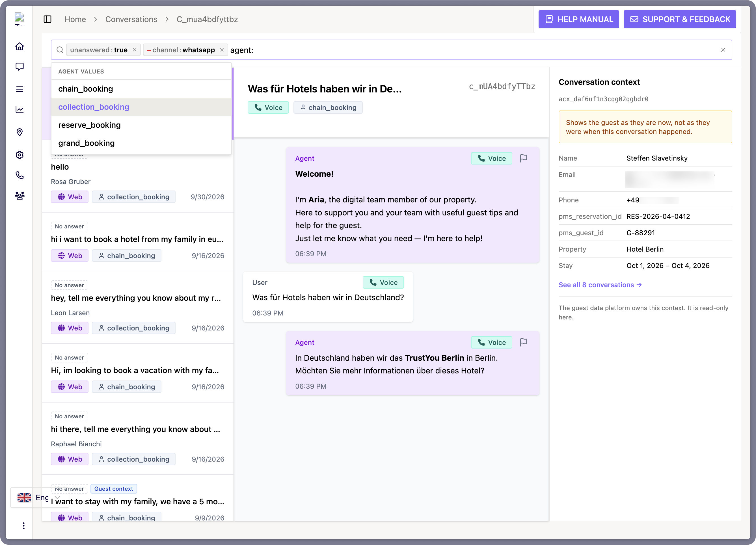Flag the Welcome agent message
Viewport: 756px width, 545px height.
523,158
